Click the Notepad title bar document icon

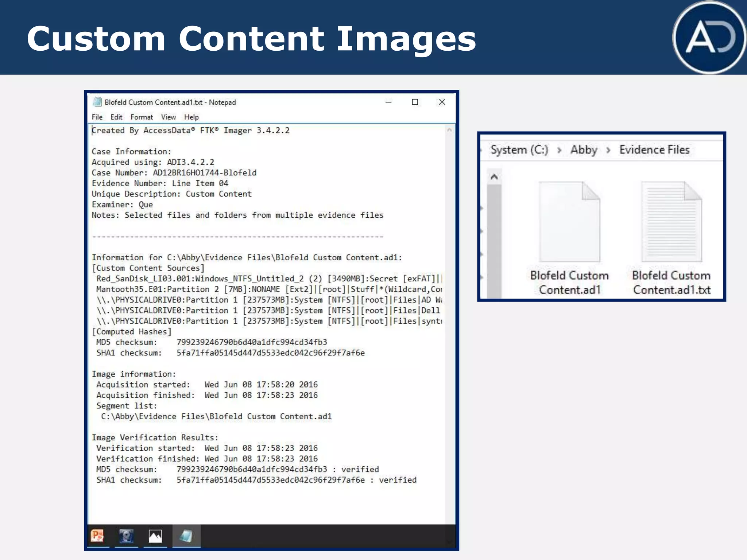point(97,102)
